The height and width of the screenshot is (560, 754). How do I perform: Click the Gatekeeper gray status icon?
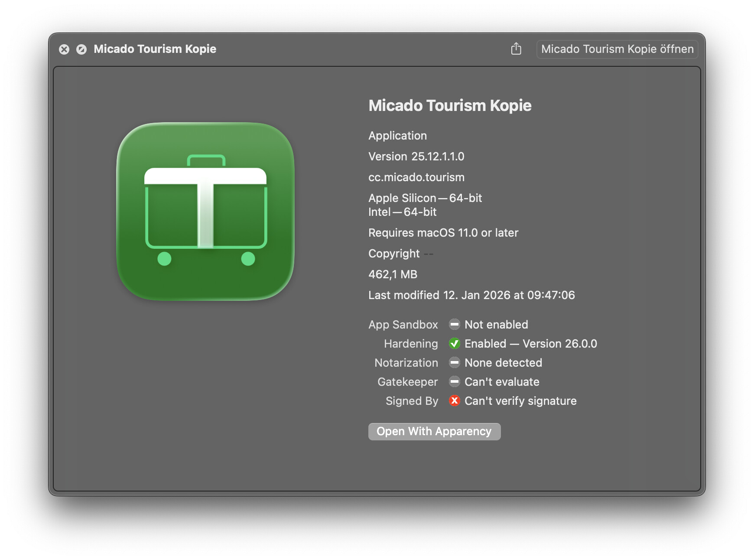point(454,381)
